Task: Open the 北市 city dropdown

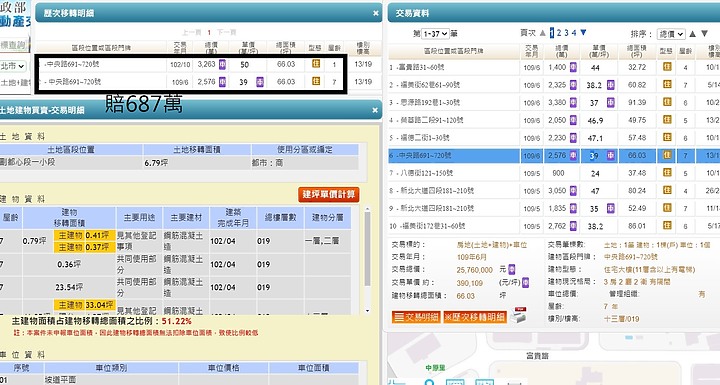Action: (12, 66)
